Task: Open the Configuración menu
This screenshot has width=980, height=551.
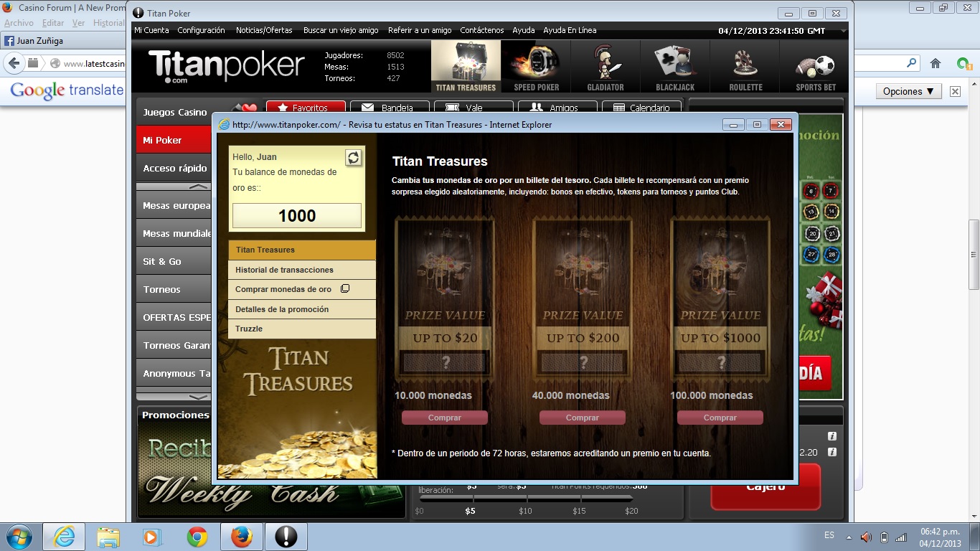Action: (202, 30)
